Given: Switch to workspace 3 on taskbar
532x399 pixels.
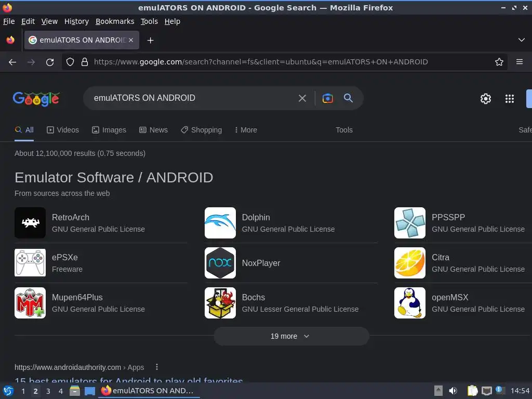Looking at the screenshot, I should click(x=48, y=391).
